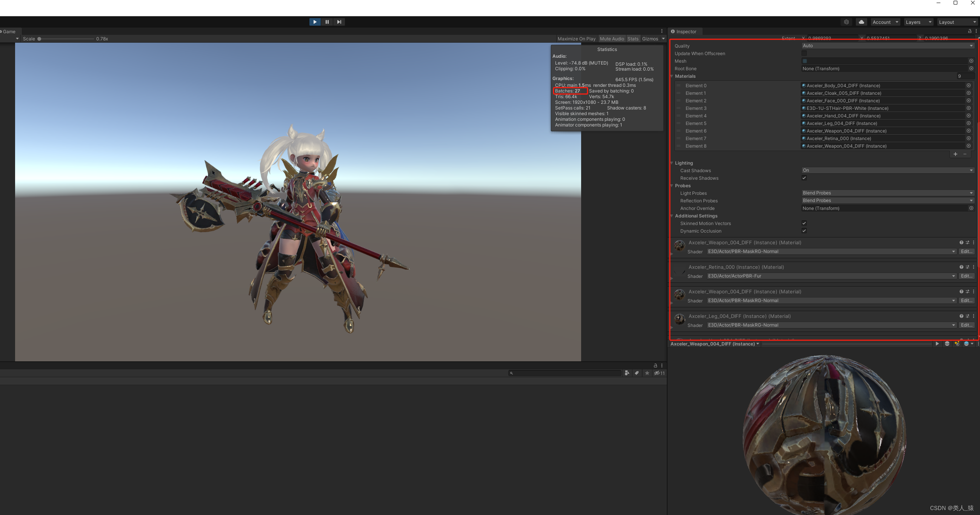Open the Account dropdown
980x515 pixels.
[885, 22]
